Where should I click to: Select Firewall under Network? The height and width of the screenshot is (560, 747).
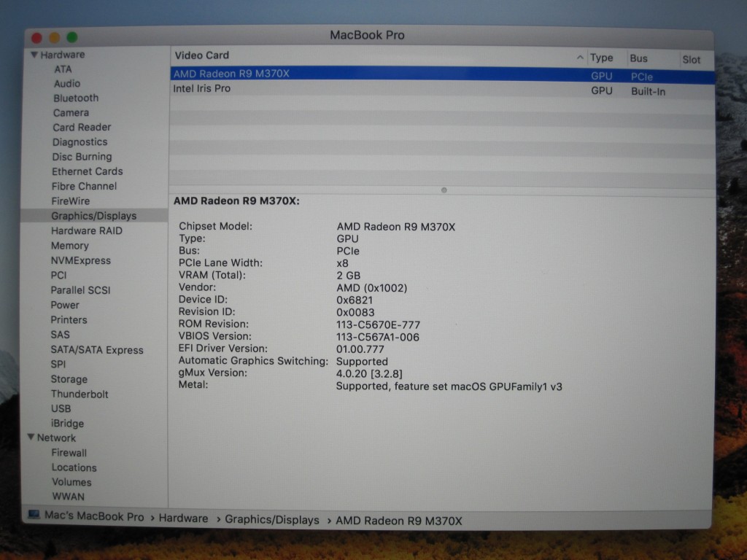coord(69,453)
